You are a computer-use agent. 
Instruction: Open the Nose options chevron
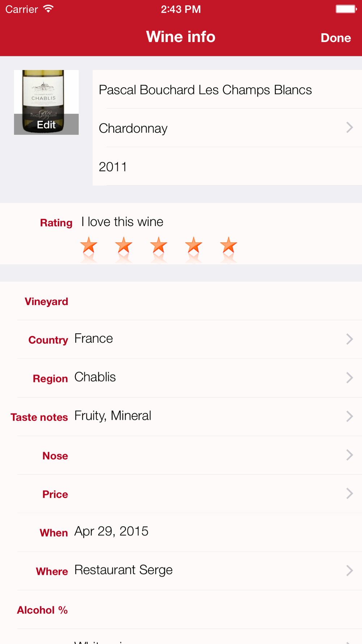point(349,455)
